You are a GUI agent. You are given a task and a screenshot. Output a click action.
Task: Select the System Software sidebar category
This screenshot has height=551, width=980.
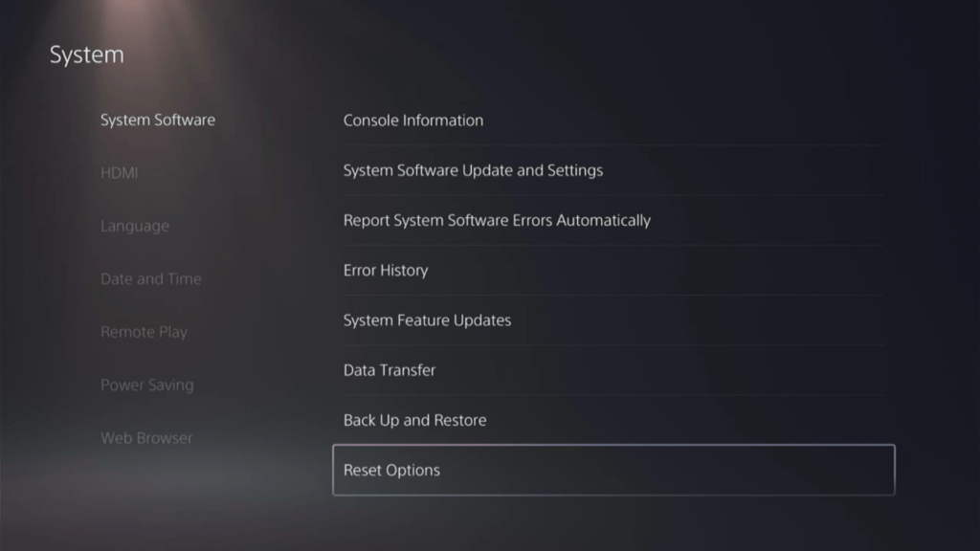pyautogui.click(x=157, y=120)
